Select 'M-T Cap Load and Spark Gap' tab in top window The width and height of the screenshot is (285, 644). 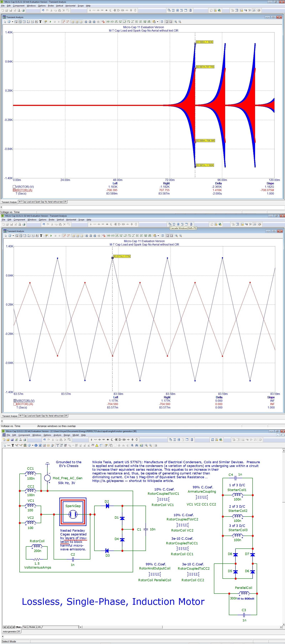(42, 202)
